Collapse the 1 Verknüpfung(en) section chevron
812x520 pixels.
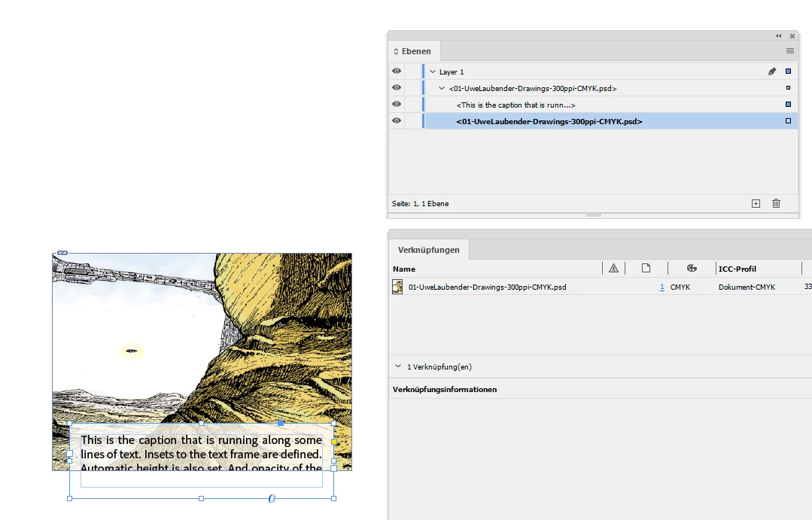point(397,366)
